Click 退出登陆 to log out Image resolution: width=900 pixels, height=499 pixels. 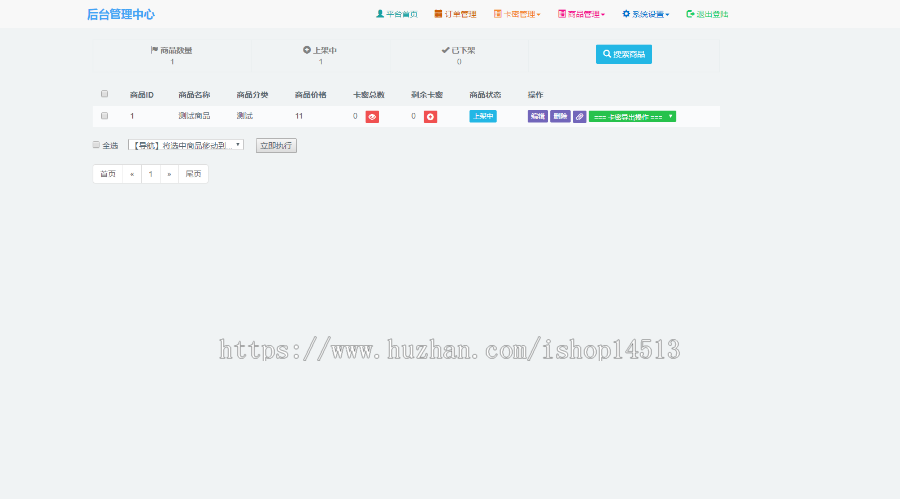707,15
